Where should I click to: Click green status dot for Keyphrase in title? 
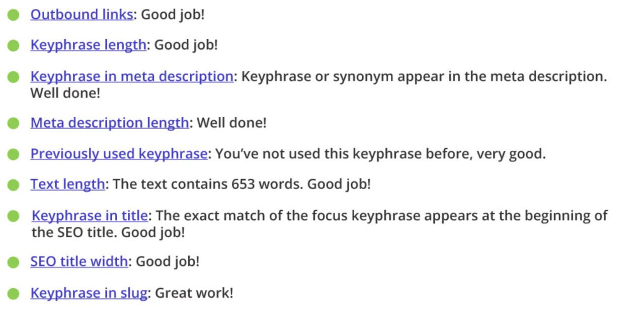pos(14,216)
